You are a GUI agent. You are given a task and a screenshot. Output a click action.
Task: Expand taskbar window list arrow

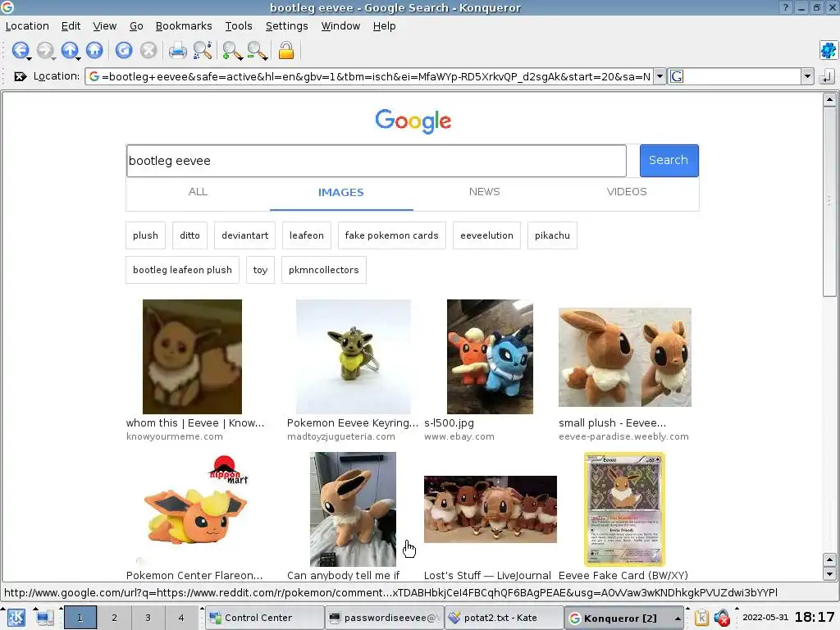(678, 619)
